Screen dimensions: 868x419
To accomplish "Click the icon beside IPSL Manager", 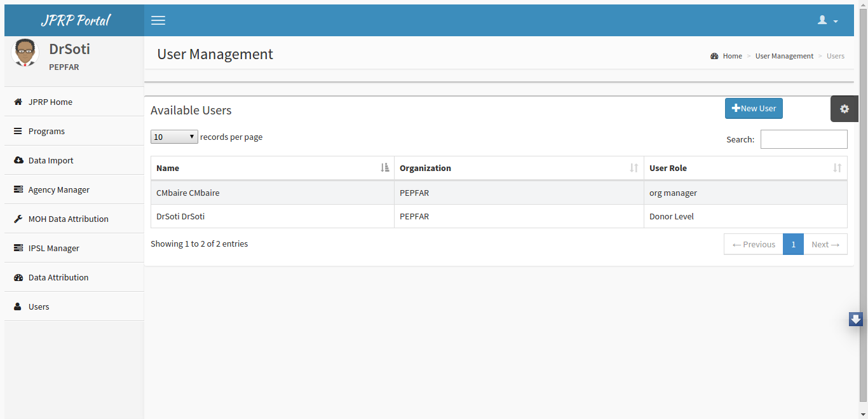I will [18, 248].
